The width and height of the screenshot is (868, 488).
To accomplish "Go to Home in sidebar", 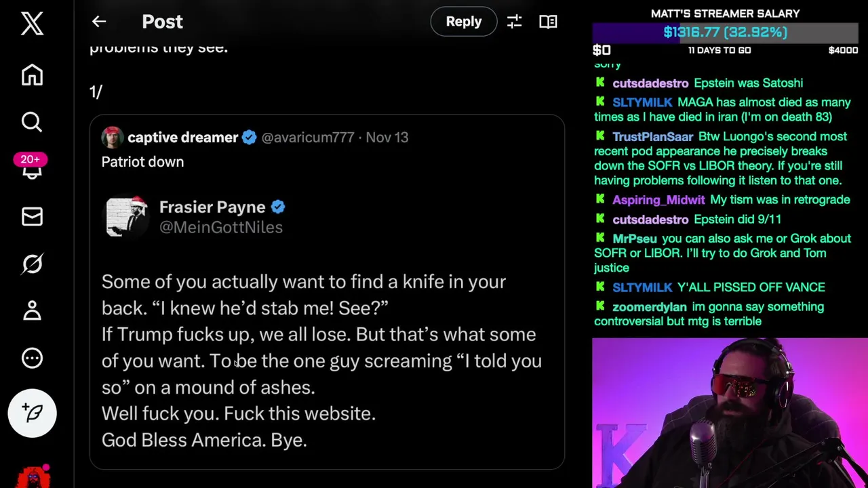I will [x=32, y=75].
